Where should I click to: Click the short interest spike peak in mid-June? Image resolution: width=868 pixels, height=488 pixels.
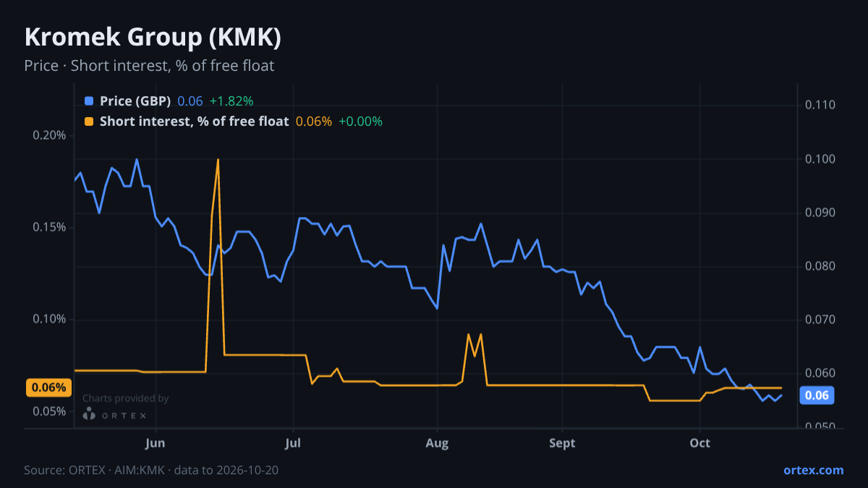pyautogui.click(x=218, y=160)
